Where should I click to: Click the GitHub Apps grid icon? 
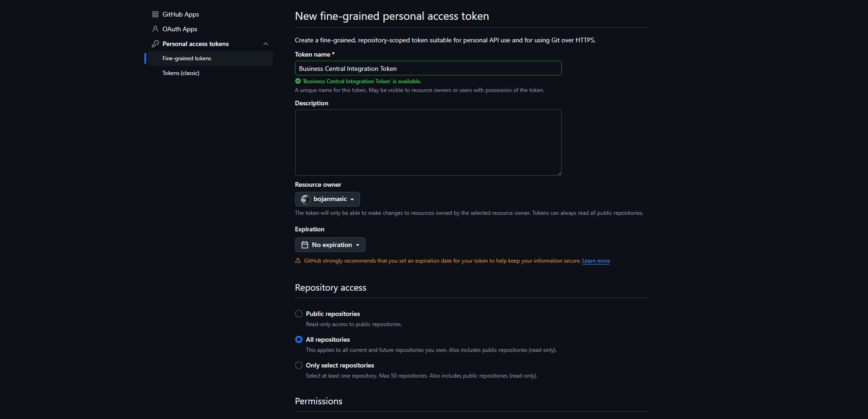click(155, 14)
